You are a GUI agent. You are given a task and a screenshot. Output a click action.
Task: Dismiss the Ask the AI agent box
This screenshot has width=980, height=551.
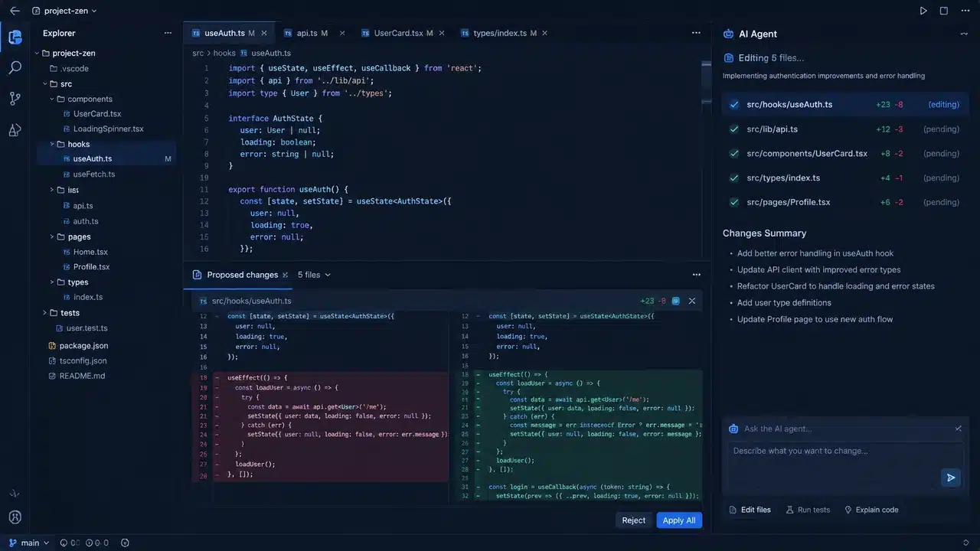[x=958, y=429]
